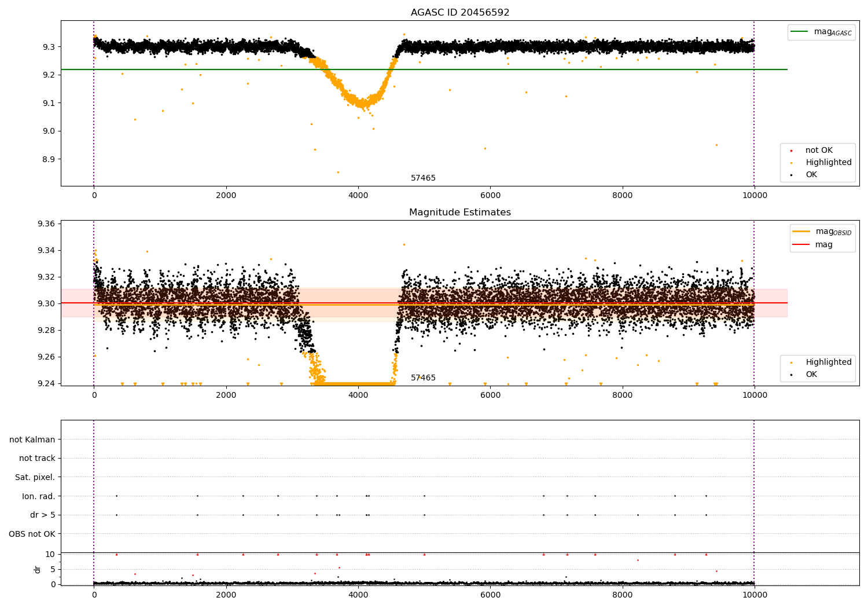This screenshot has width=868, height=608.
Task: Click the green mag AGASC legend line
Action: coord(800,32)
